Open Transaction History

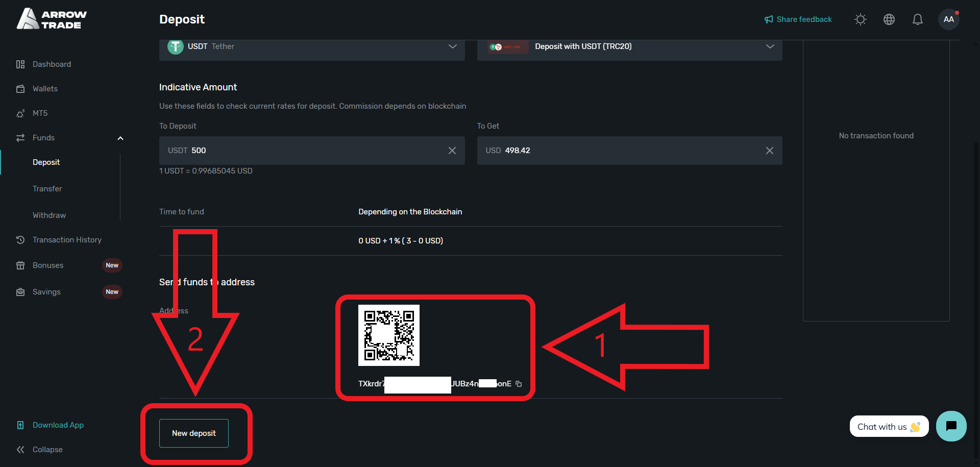click(67, 240)
